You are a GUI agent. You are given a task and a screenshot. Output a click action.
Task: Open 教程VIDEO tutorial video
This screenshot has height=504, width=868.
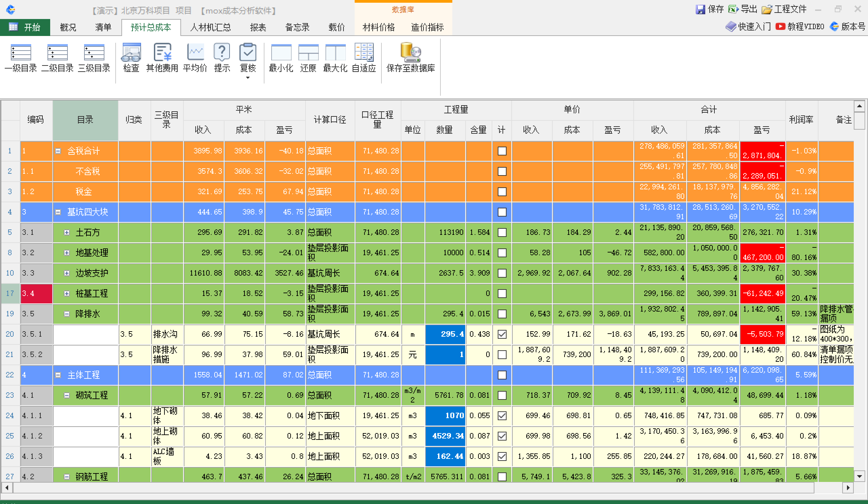point(800,26)
